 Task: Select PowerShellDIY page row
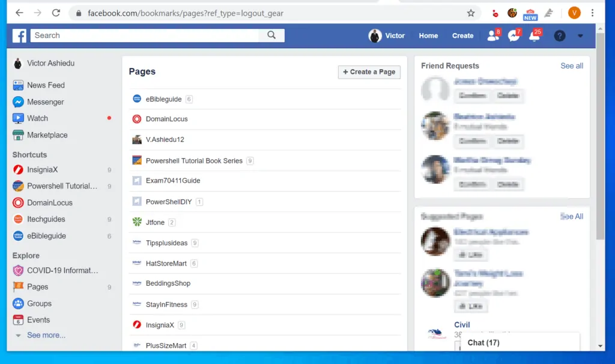point(265,202)
